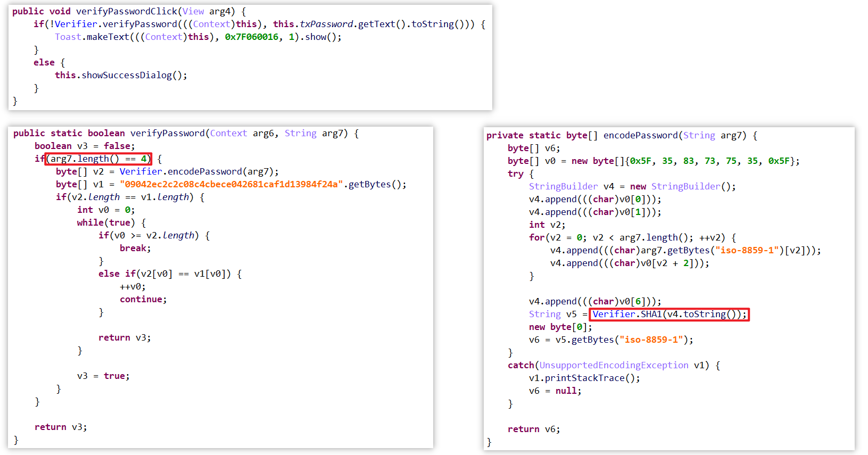Select the "byte[] v2 = Verifier.encodePassword(arg7)" line
Image resolution: width=868 pixels, height=455 pixels.
tap(167, 171)
